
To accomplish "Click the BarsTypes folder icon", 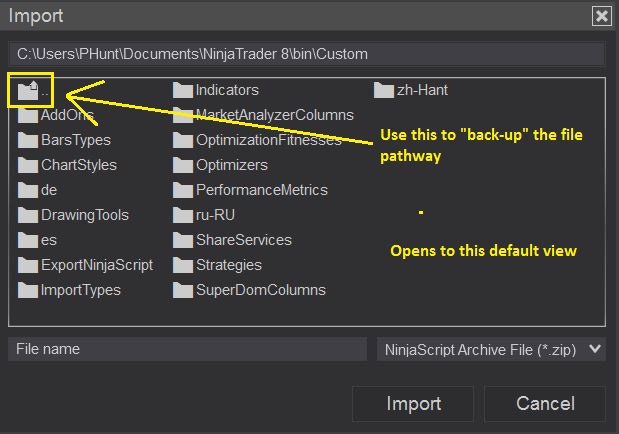I will 27,140.
